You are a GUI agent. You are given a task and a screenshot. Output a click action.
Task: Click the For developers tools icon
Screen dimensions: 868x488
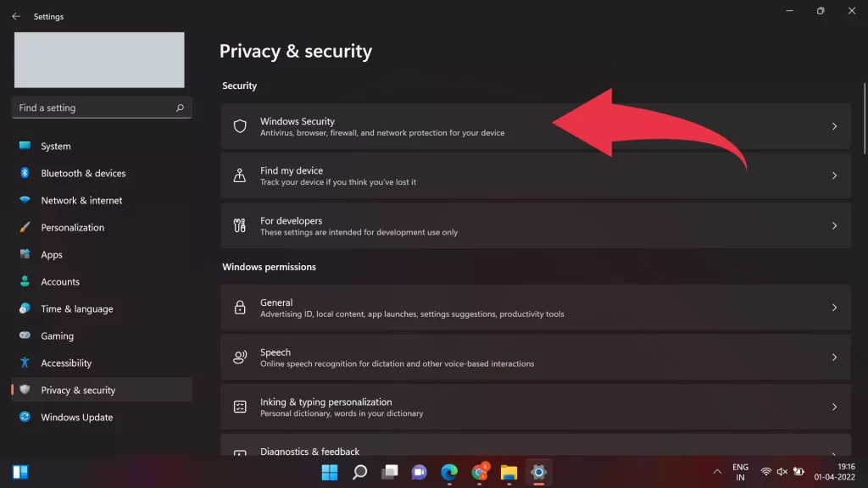240,225
